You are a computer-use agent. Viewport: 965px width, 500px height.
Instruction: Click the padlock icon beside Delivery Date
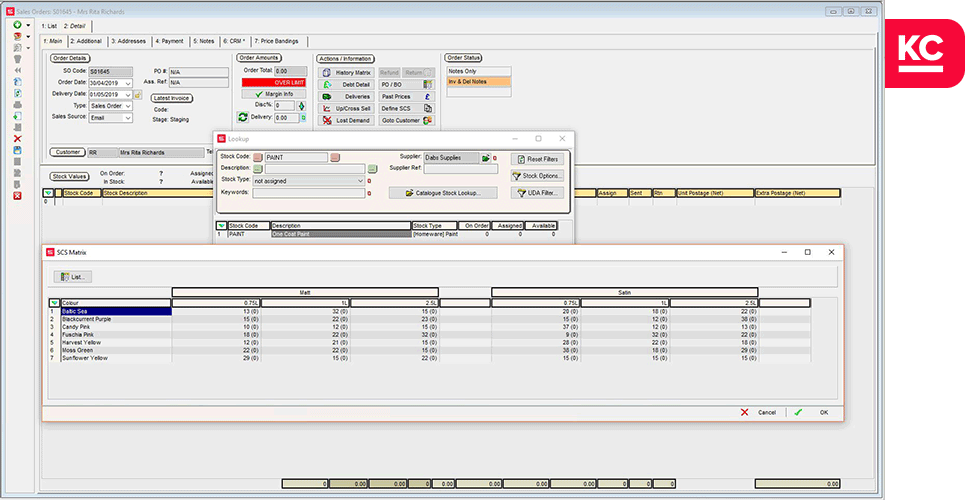pyautogui.click(x=138, y=95)
